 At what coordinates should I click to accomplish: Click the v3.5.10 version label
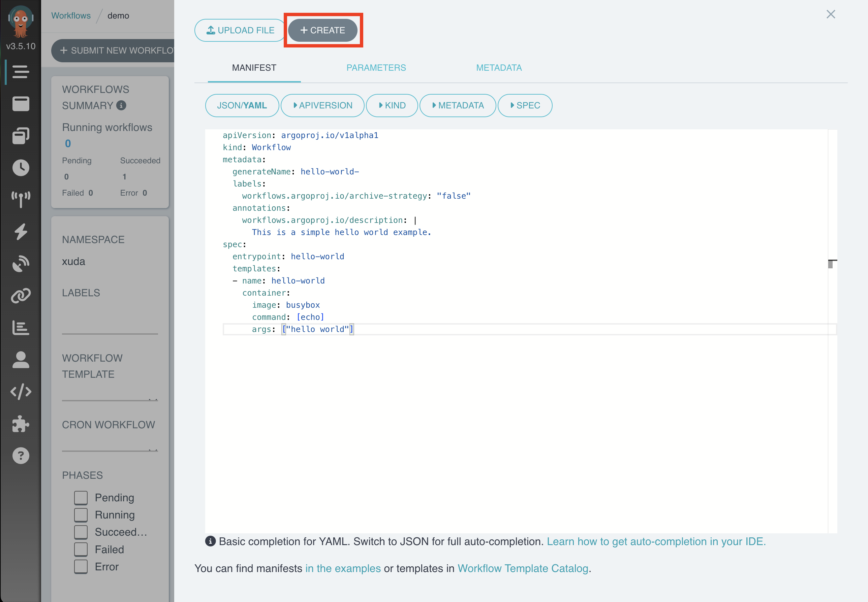(21, 46)
